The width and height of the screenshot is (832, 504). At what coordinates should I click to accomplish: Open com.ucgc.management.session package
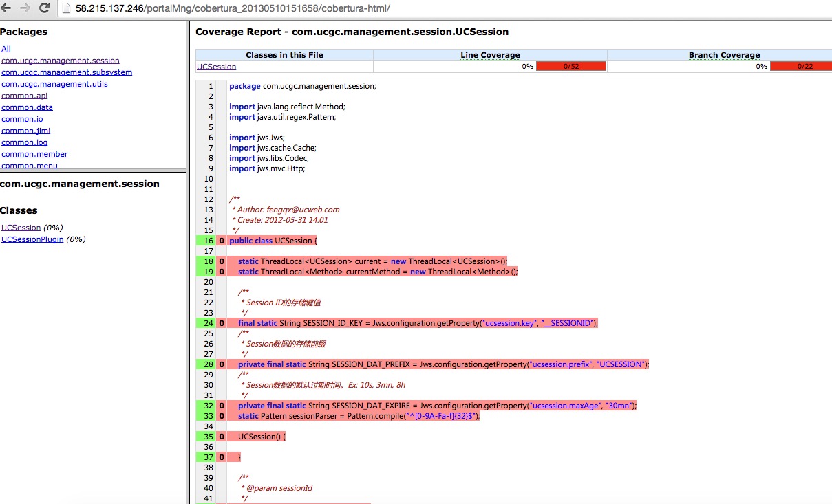pos(61,61)
